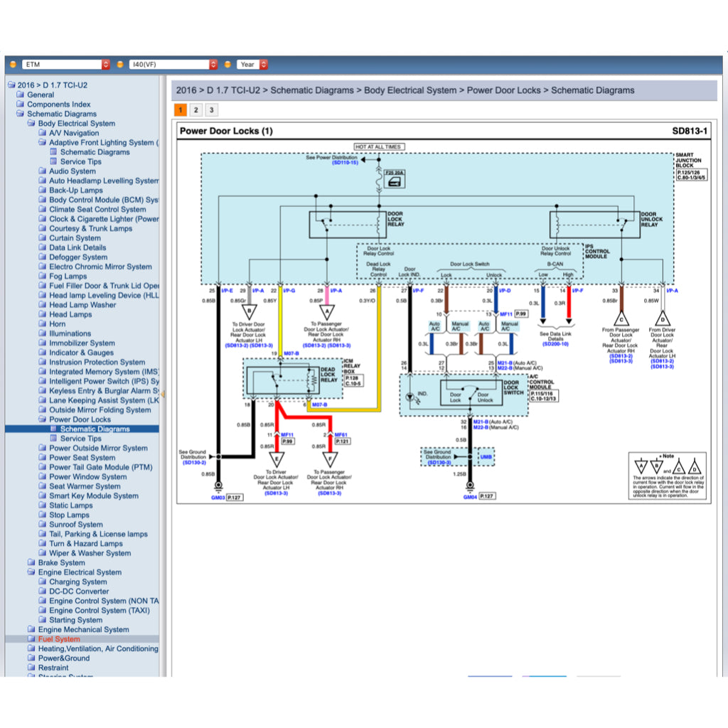Open Smart Key Module System entry
The height and width of the screenshot is (728, 728).
coord(94,496)
